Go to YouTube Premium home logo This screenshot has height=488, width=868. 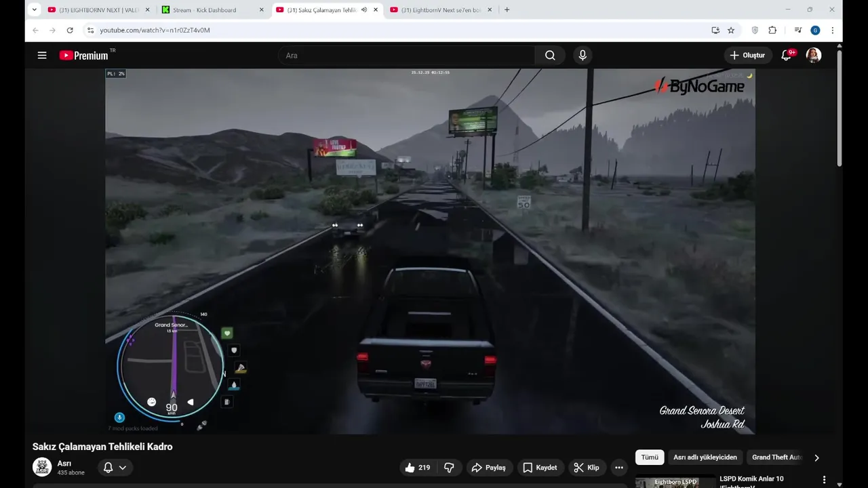pyautogui.click(x=83, y=56)
